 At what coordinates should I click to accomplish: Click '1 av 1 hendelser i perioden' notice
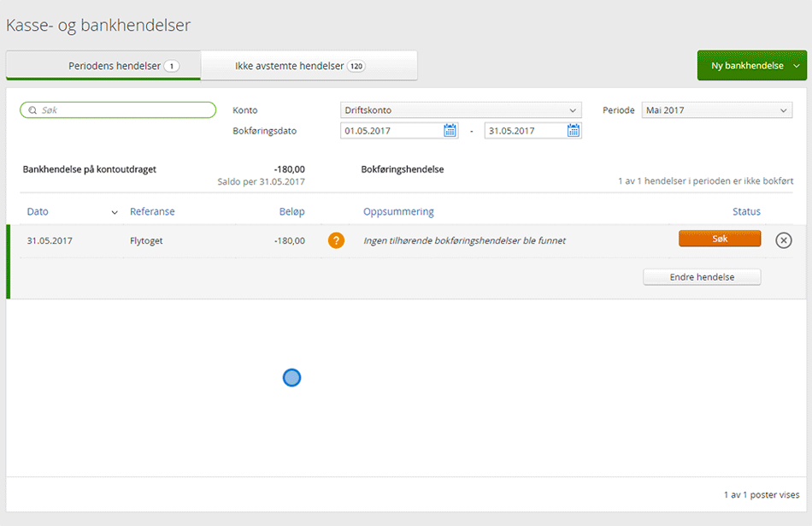[x=705, y=180]
